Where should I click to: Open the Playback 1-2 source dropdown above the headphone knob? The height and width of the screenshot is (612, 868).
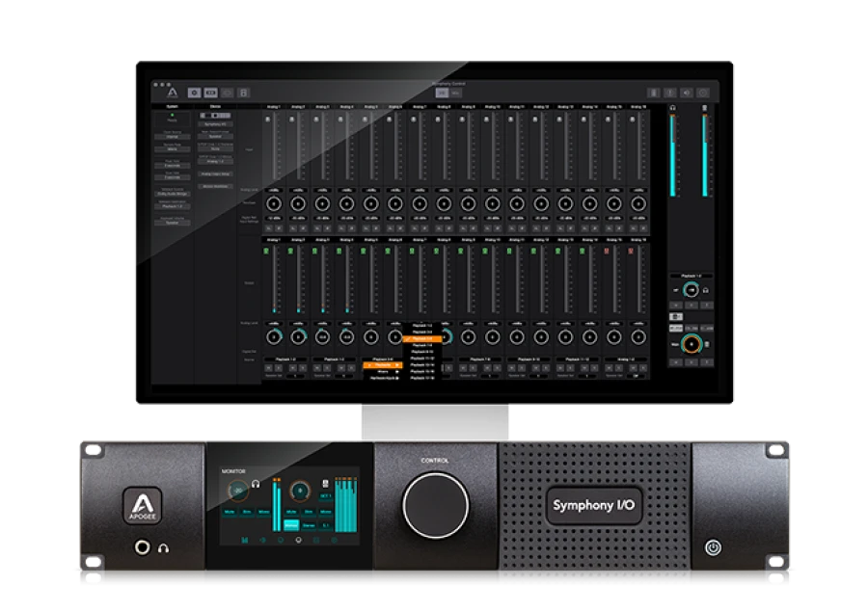click(x=692, y=276)
